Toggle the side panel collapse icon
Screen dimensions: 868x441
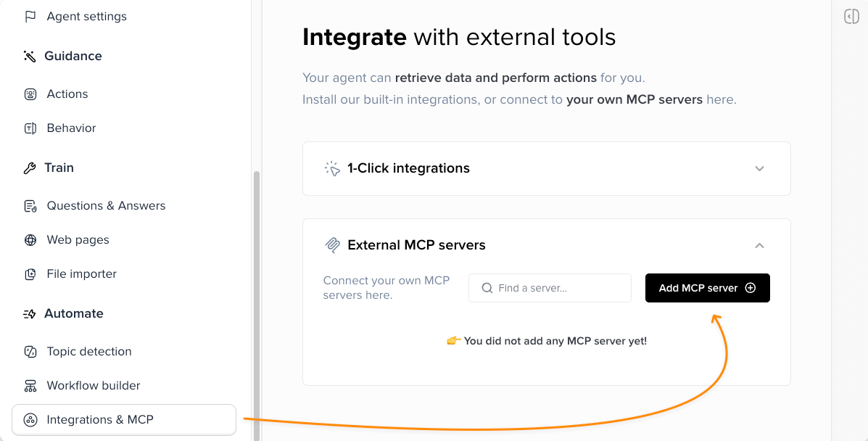click(x=852, y=17)
